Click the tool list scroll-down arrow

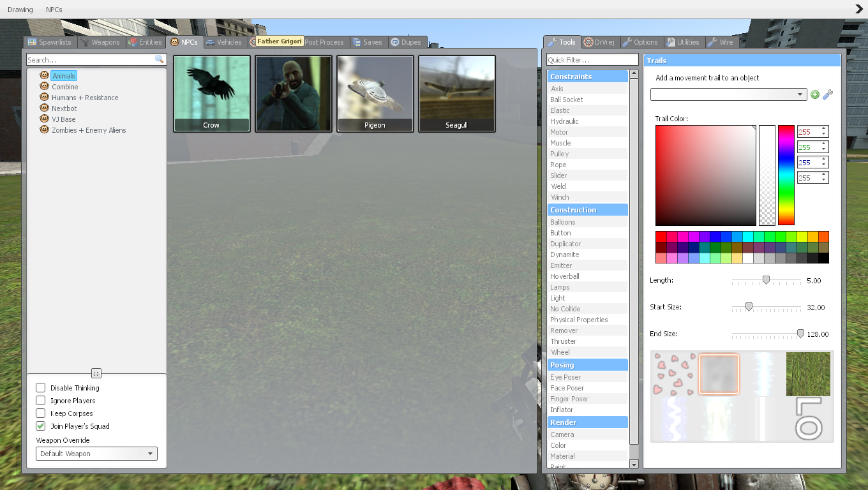(634, 464)
